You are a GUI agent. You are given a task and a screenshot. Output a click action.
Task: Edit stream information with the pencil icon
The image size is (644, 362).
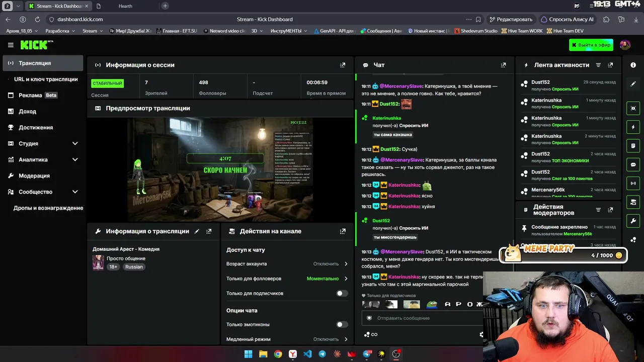197,231
